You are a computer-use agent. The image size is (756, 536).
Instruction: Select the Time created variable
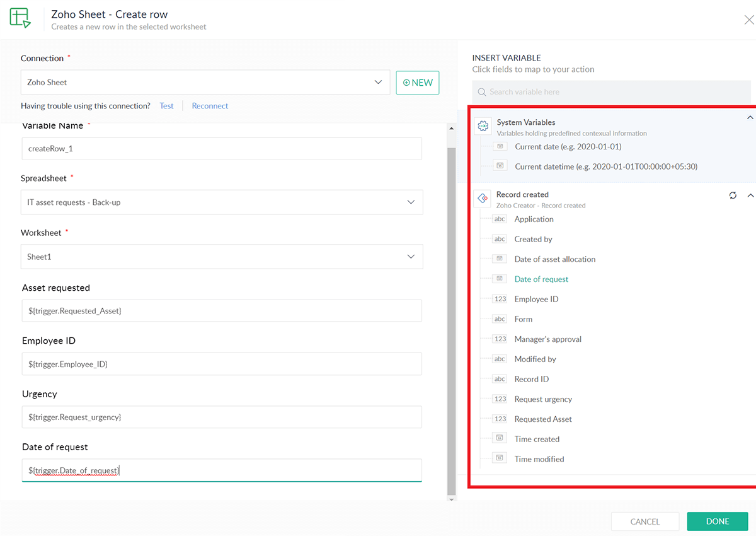click(x=537, y=440)
